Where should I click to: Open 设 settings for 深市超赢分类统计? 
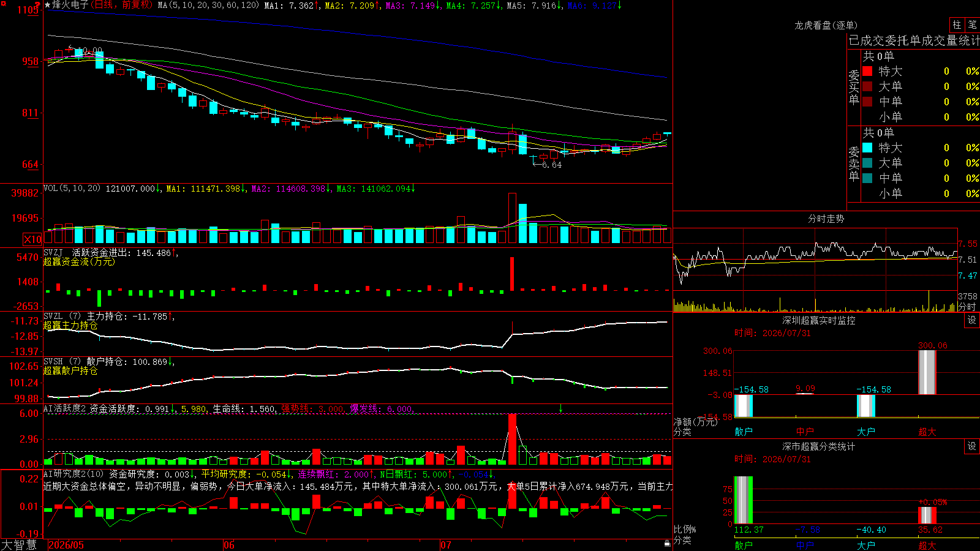pyautogui.click(x=972, y=446)
